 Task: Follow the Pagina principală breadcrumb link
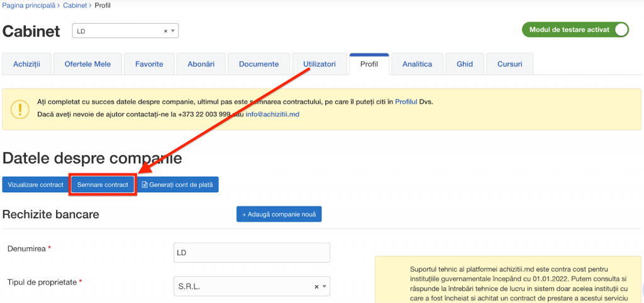(28, 5)
